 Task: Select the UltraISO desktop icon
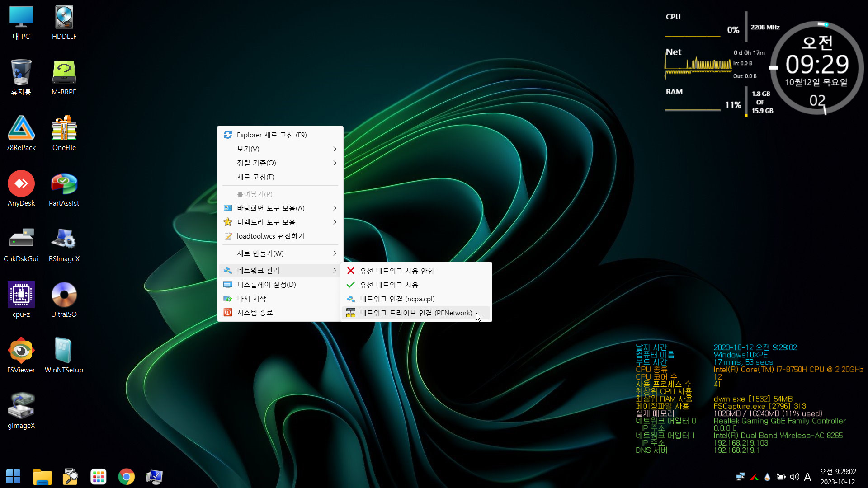pos(64,300)
